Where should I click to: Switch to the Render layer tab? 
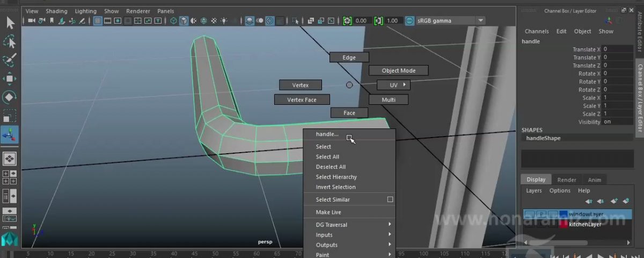[567, 180]
